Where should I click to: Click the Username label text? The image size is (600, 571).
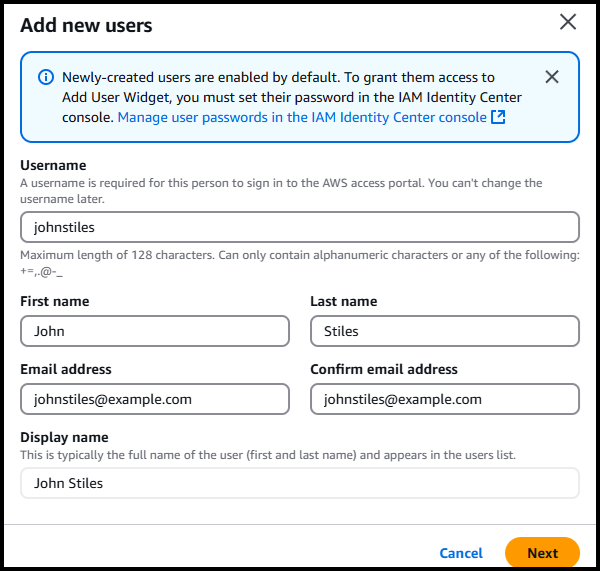coord(53,165)
